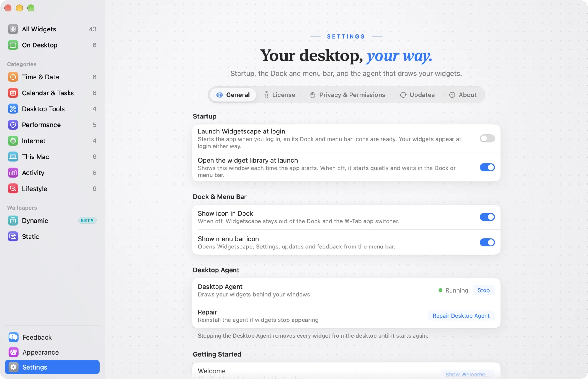
Task: Click the Wallpapers section header
Action: [22, 208]
